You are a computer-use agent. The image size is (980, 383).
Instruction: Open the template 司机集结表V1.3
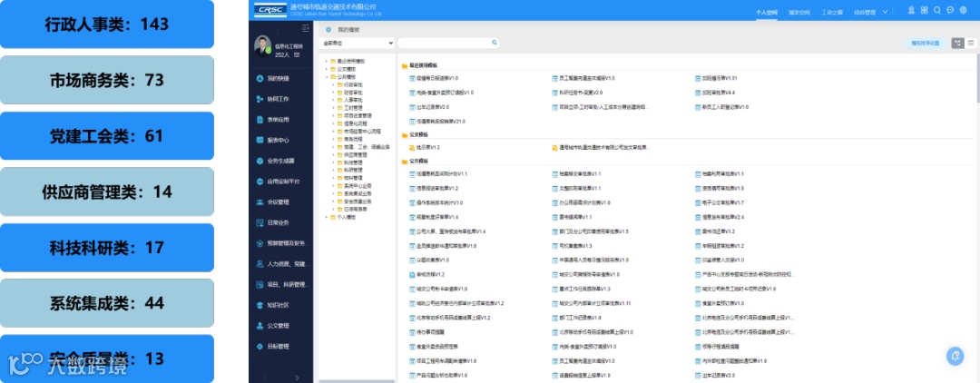click(575, 246)
